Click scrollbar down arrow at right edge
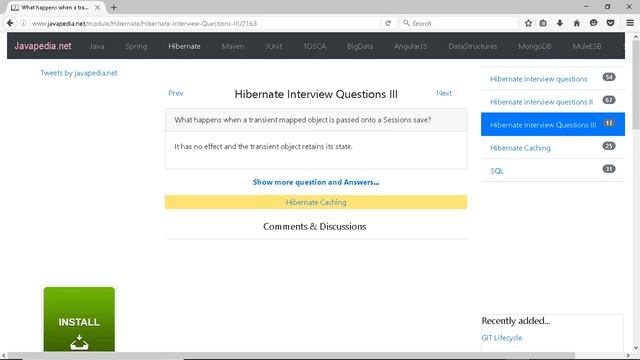The width and height of the screenshot is (640, 360). click(636, 348)
